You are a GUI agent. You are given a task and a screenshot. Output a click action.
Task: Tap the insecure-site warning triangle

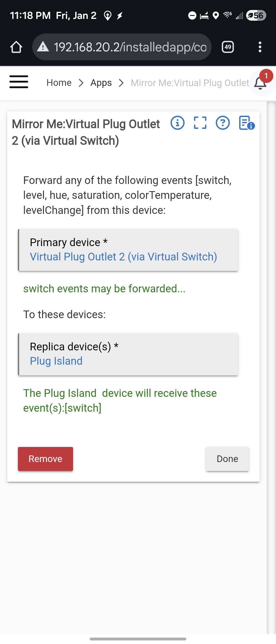click(43, 47)
